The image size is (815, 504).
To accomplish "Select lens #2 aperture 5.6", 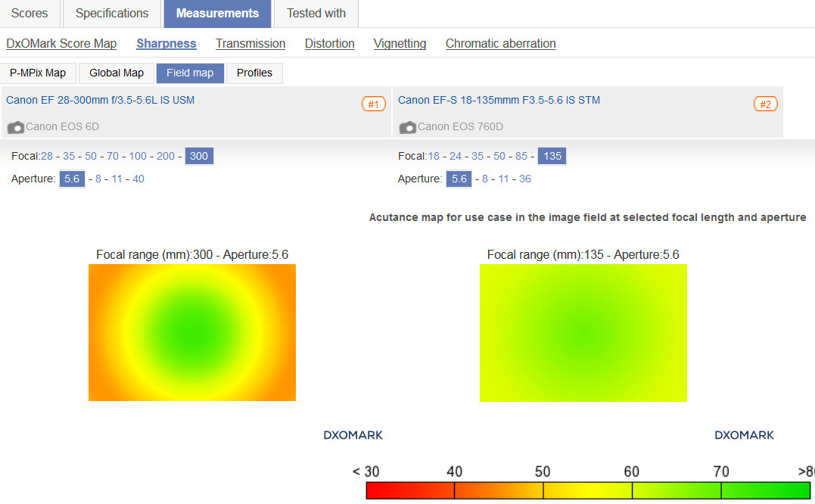I will [x=459, y=179].
